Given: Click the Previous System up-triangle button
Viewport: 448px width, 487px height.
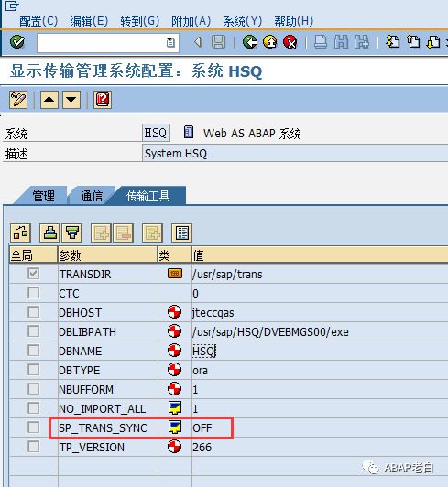Looking at the screenshot, I should click(49, 100).
